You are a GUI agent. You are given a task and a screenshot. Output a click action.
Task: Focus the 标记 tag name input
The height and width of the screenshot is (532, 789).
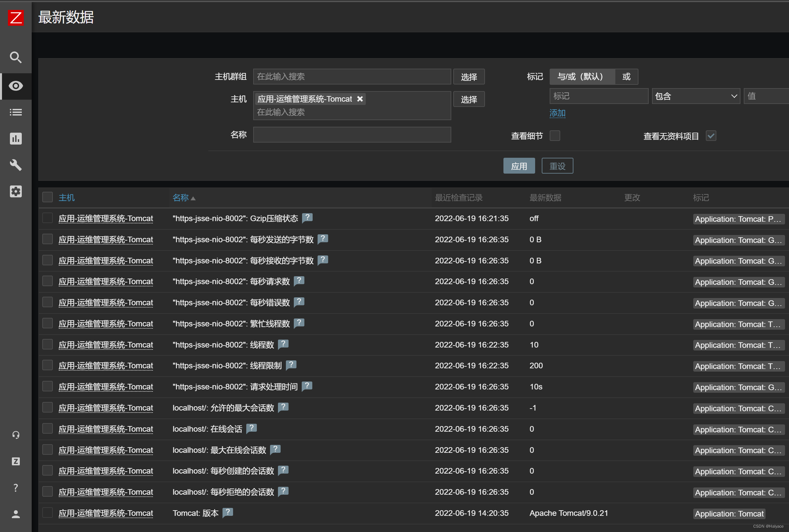tap(599, 96)
